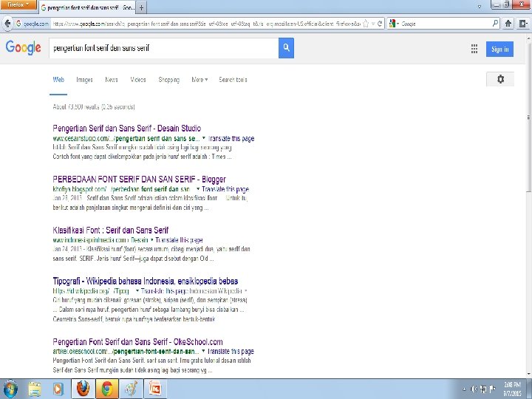This screenshot has height=399, width=532.
Task: Click the active pengertian font serif browser tab
Action: click(87, 8)
